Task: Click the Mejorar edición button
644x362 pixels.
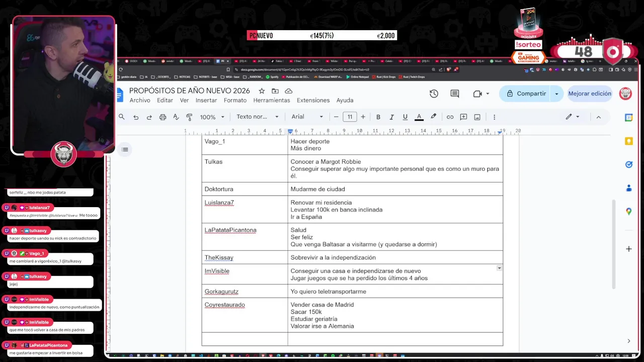Action: point(590,94)
